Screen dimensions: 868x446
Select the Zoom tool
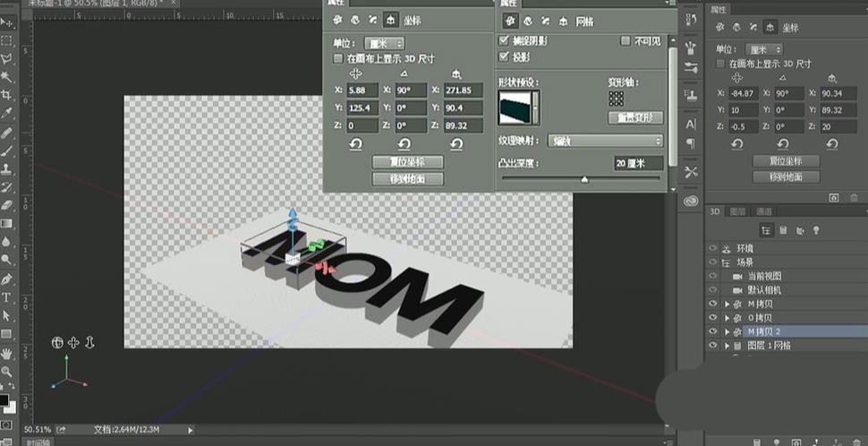[x=6, y=371]
